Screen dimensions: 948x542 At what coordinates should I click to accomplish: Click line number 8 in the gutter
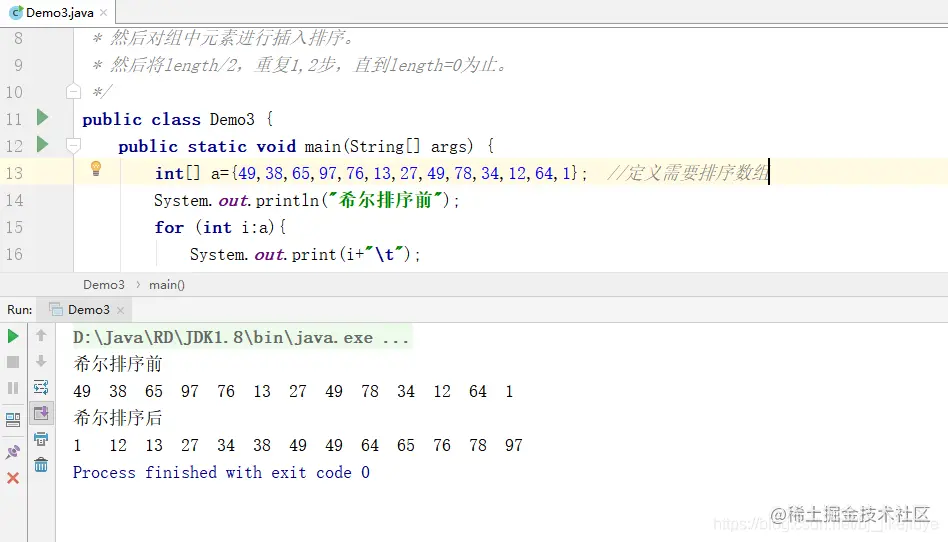coord(18,38)
